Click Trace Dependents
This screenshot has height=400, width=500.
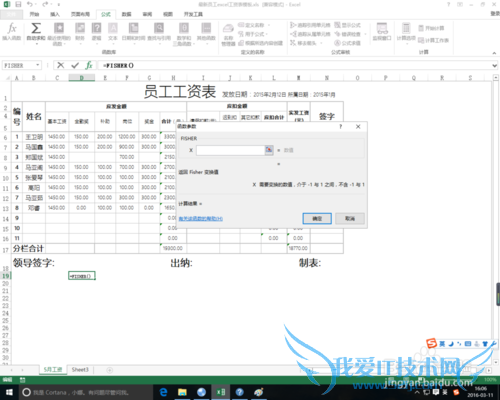coord(310,34)
